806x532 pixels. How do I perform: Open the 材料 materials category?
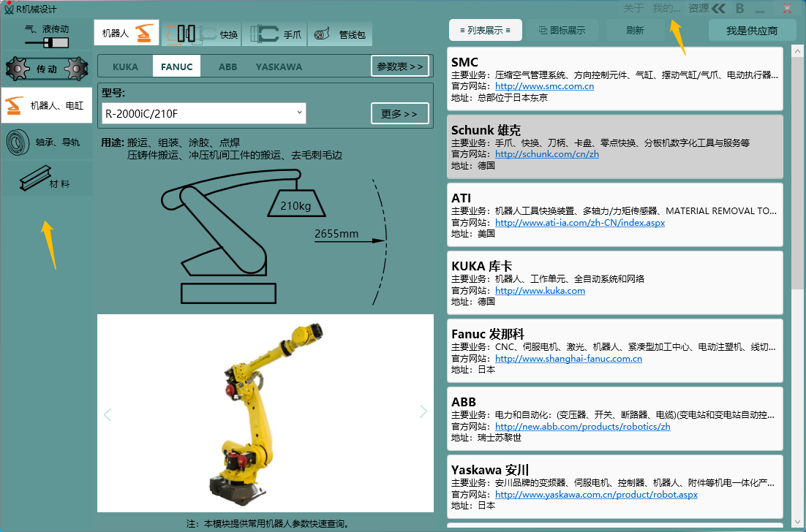tap(47, 178)
